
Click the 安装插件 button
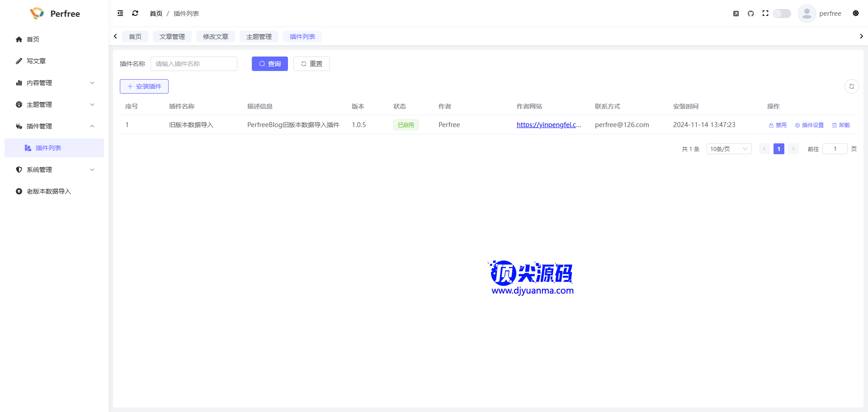click(144, 86)
